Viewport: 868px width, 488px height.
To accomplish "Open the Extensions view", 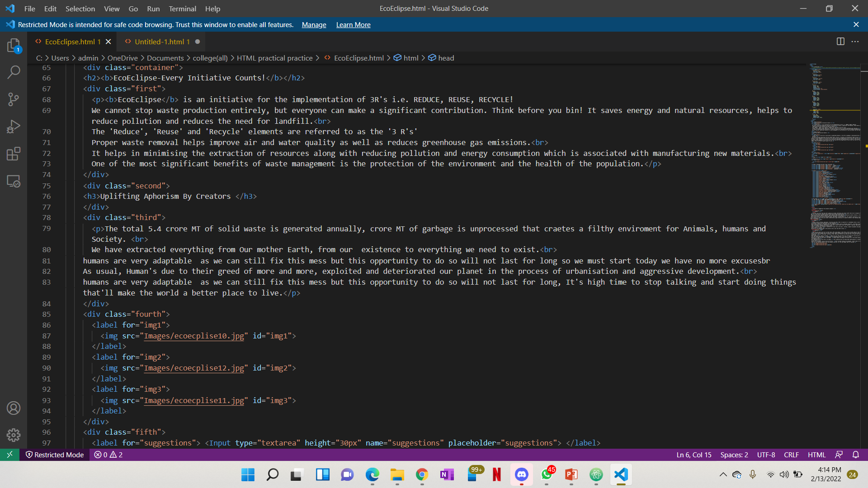I will pos(14,154).
